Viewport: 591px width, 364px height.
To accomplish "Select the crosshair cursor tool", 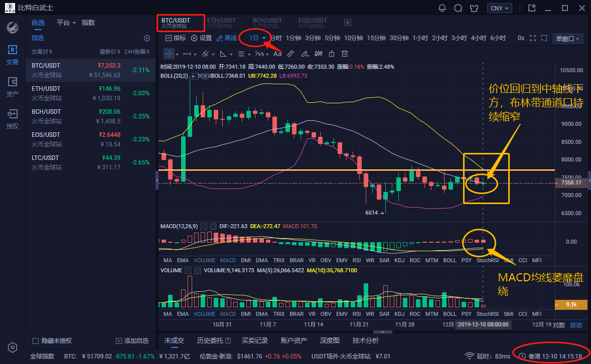I will [169, 54].
